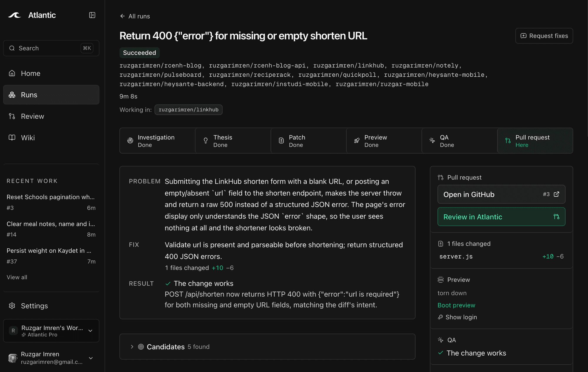Click the Pull request panel header icon
The height and width of the screenshot is (372, 588).
click(x=440, y=177)
